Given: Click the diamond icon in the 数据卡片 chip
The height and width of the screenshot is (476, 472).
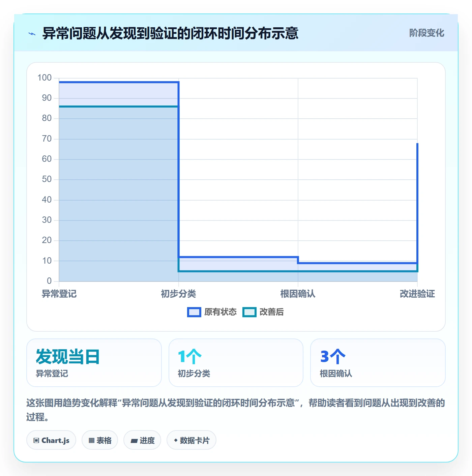Looking at the screenshot, I should (x=176, y=440).
